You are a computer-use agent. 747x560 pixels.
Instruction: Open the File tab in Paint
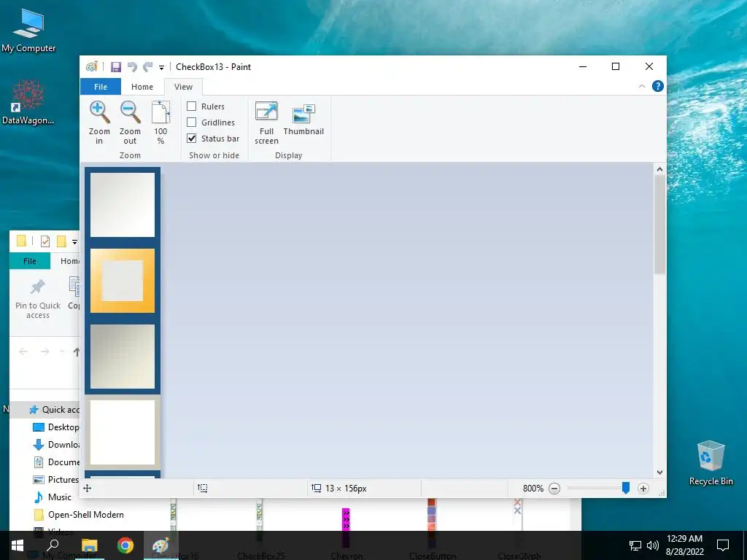tap(101, 87)
